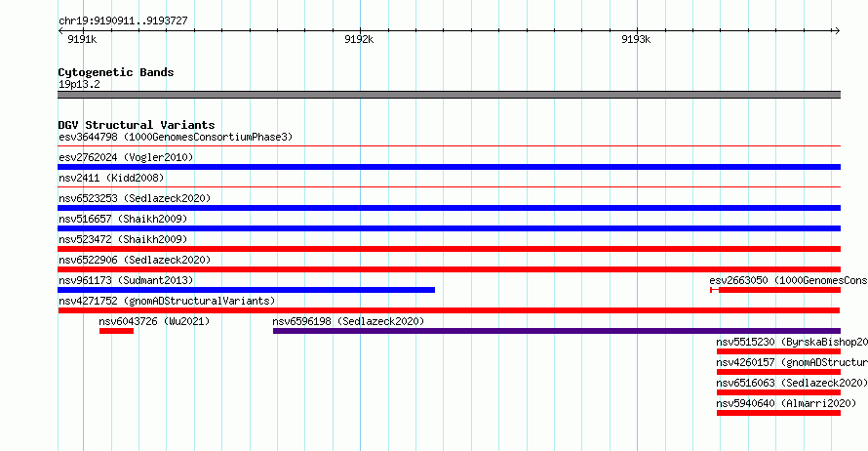Click the 9192k ruler position label
The image size is (868, 451).
tap(359, 39)
